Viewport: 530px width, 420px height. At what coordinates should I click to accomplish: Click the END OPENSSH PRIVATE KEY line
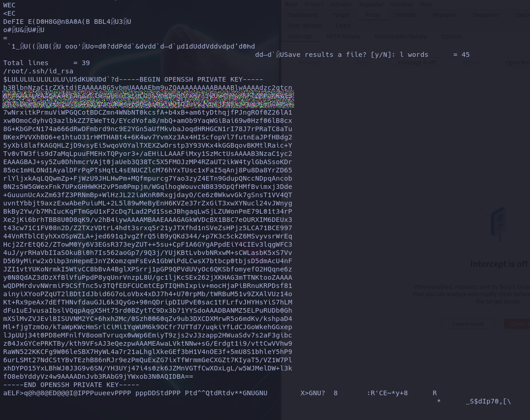[71, 385]
